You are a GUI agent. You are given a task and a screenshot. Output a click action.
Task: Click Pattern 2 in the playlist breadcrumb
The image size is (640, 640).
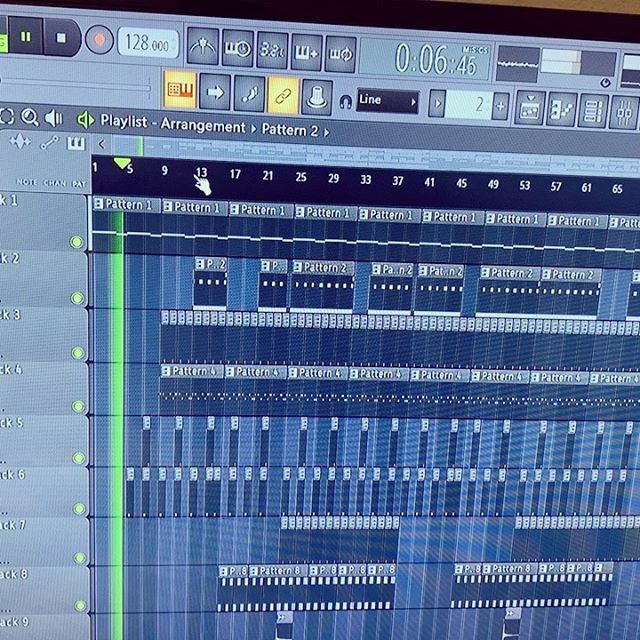290,130
